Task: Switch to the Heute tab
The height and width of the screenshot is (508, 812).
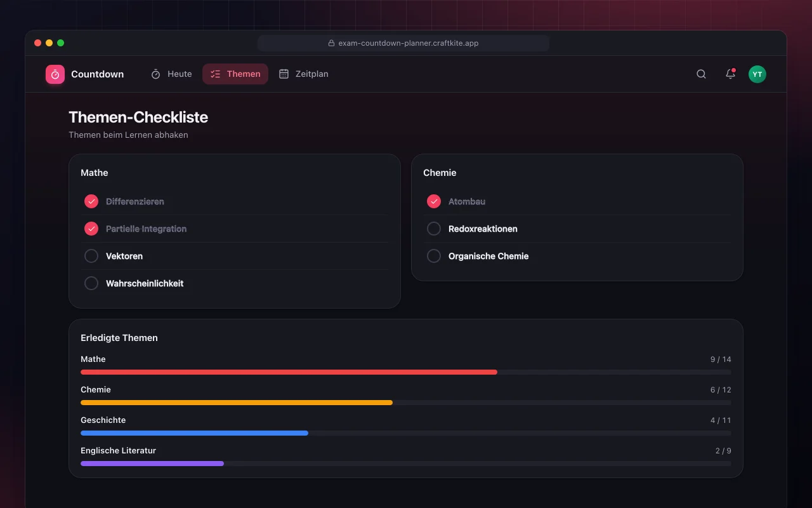Action: click(x=171, y=74)
